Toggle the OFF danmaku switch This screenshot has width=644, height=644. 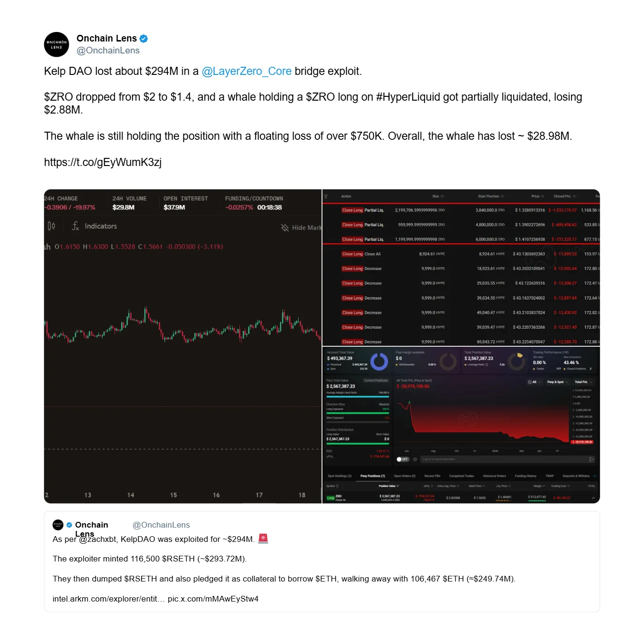pos(403,459)
